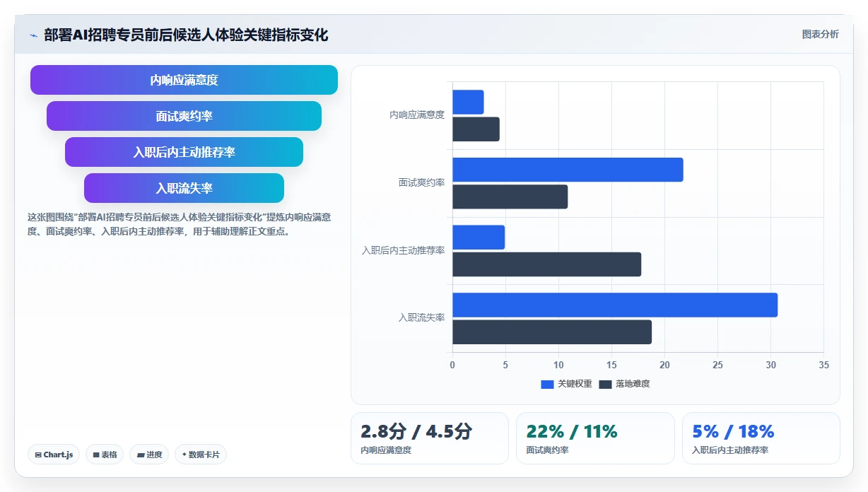Click y-axis label 入职流失率 in chart
The height and width of the screenshot is (492, 868).
pos(421,318)
